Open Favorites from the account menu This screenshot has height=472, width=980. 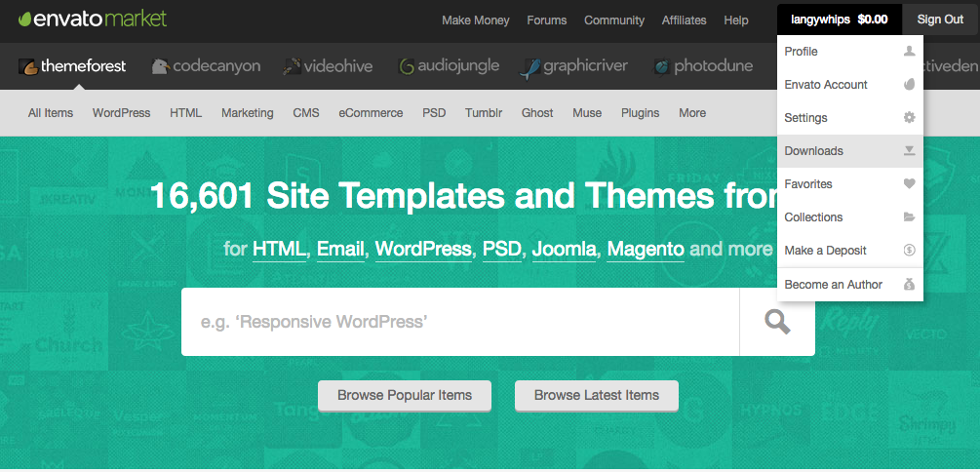850,183
